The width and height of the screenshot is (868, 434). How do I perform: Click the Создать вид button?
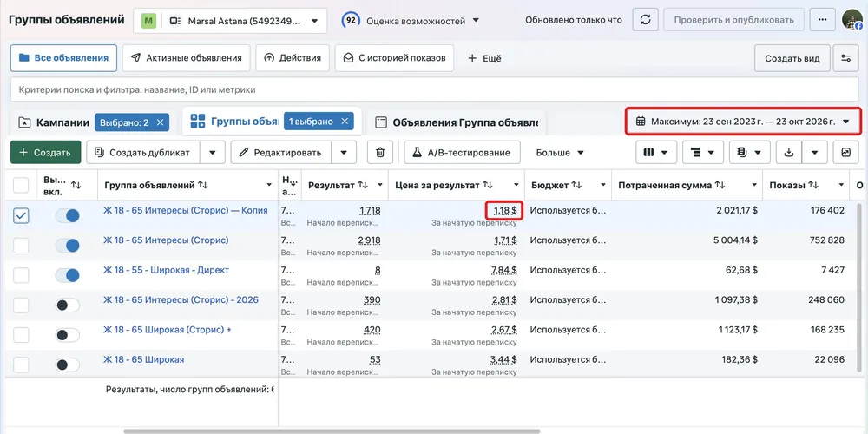[792, 58]
